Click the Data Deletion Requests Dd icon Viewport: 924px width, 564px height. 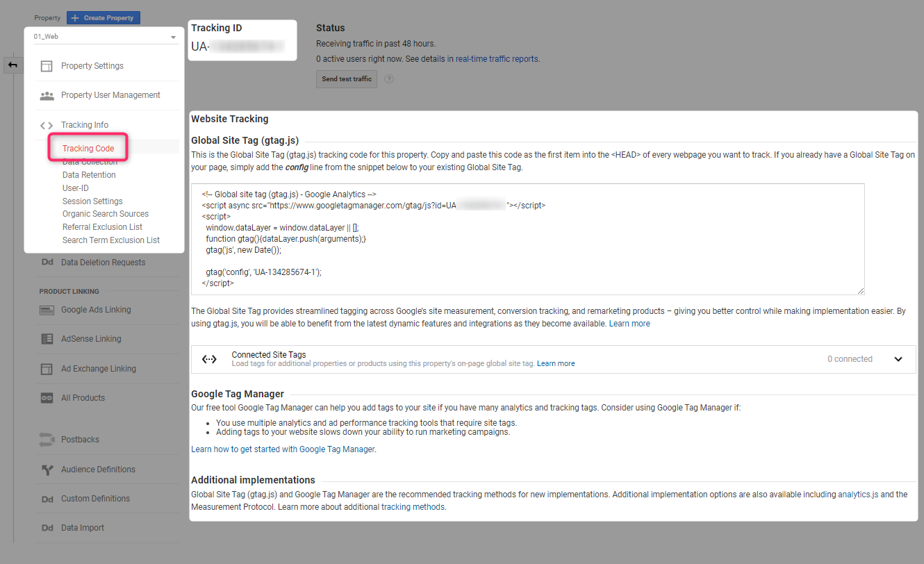pyautogui.click(x=47, y=263)
